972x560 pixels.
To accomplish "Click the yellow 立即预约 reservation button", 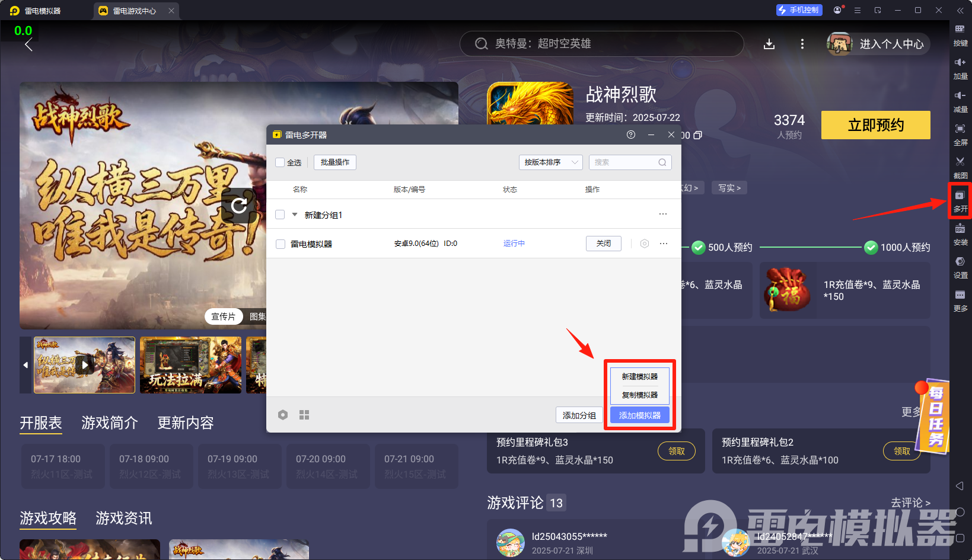I will point(875,125).
